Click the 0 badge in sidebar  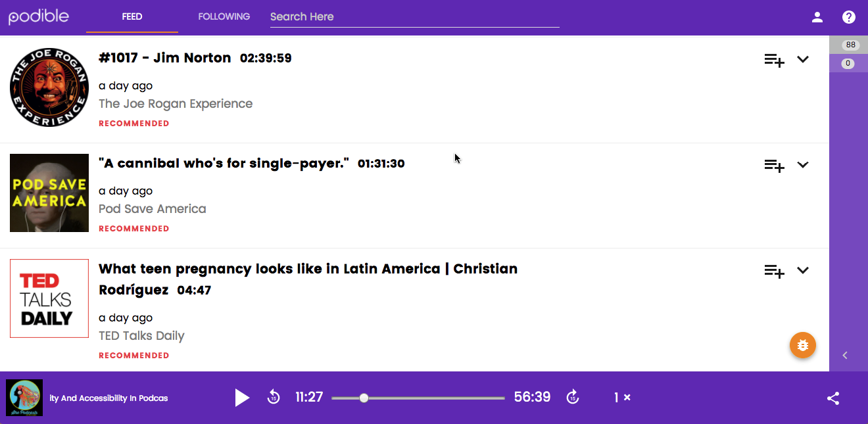(x=848, y=64)
